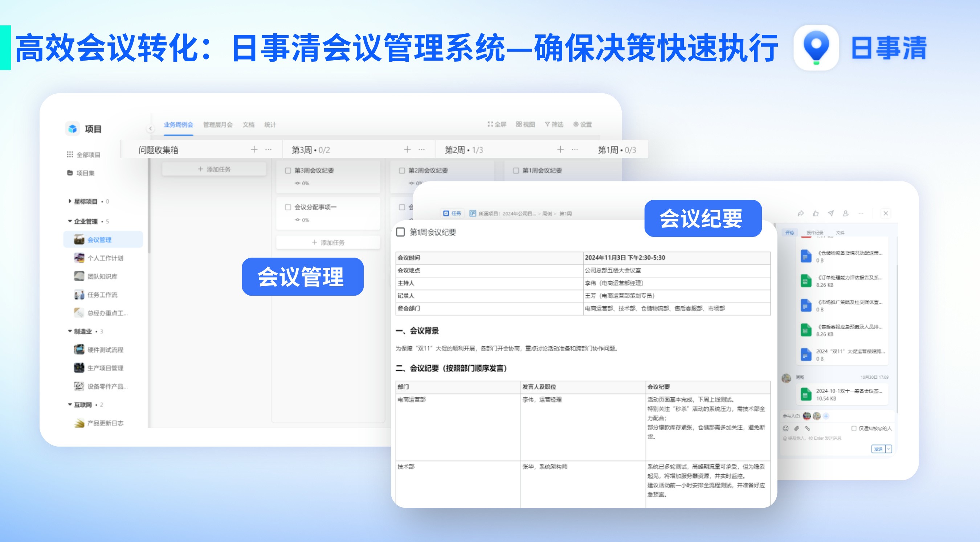Open 团队知识库 project icon
The width and height of the screenshot is (980, 542).
(79, 276)
